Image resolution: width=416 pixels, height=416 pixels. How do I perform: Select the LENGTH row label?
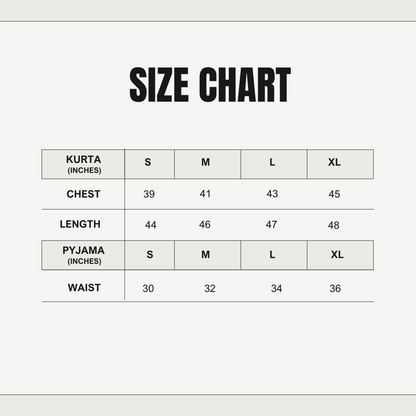coord(80,224)
